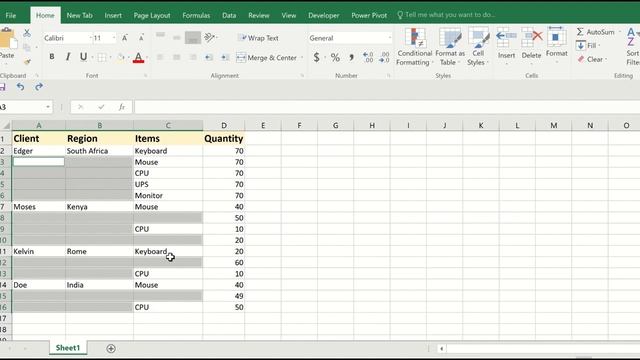Toggle Underline formatting
Image resolution: width=640 pixels, height=360 pixels.
coord(83,57)
